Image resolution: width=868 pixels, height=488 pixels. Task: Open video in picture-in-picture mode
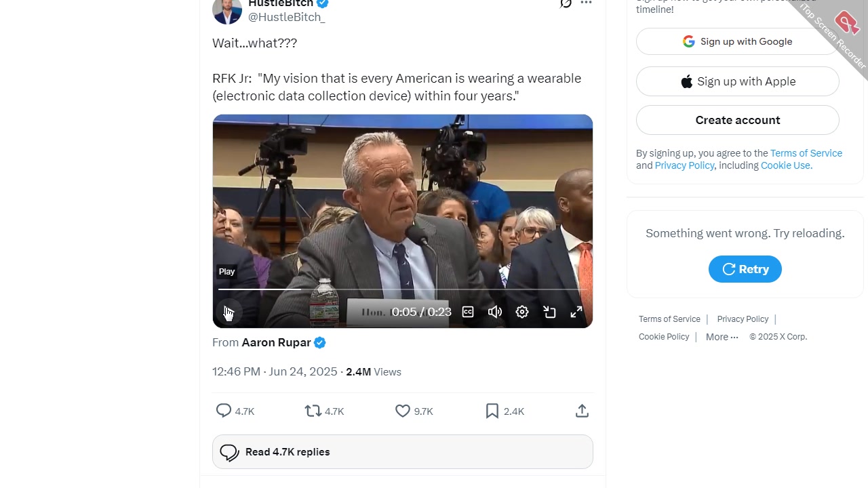(x=549, y=312)
